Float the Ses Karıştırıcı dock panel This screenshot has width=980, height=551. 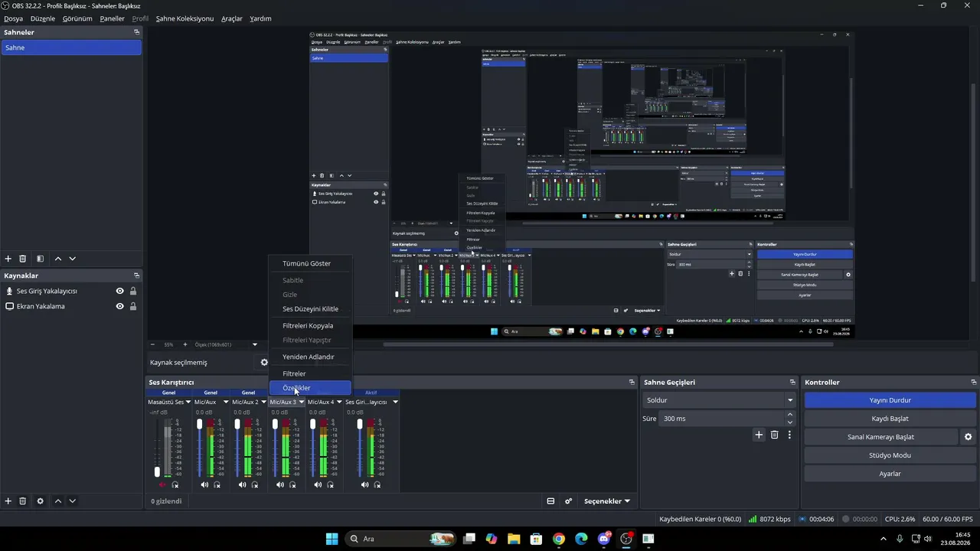[632, 382]
